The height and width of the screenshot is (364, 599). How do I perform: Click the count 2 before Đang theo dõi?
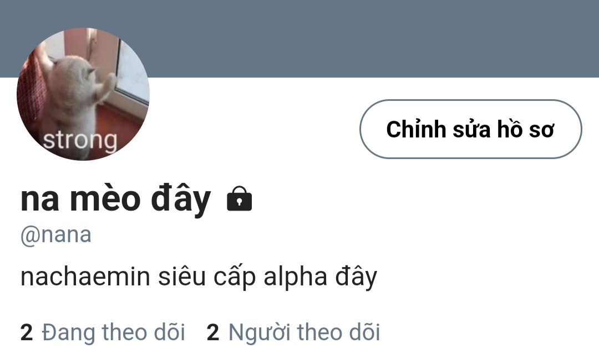(x=27, y=332)
